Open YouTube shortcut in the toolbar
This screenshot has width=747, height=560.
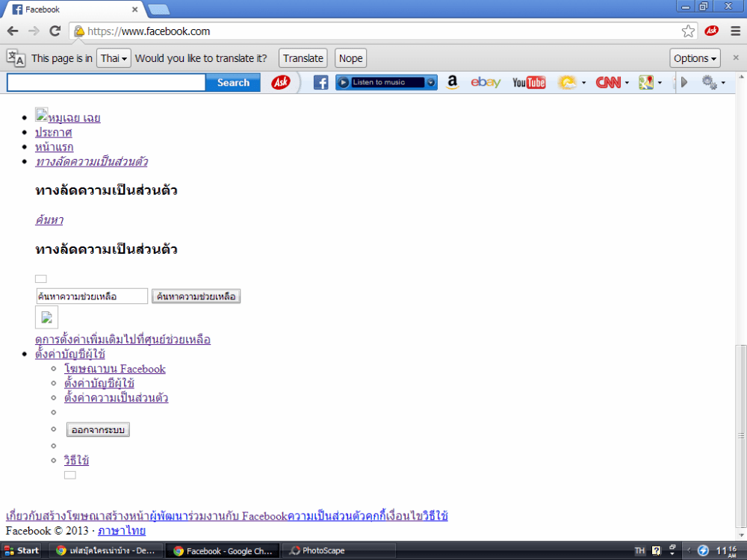(x=529, y=82)
